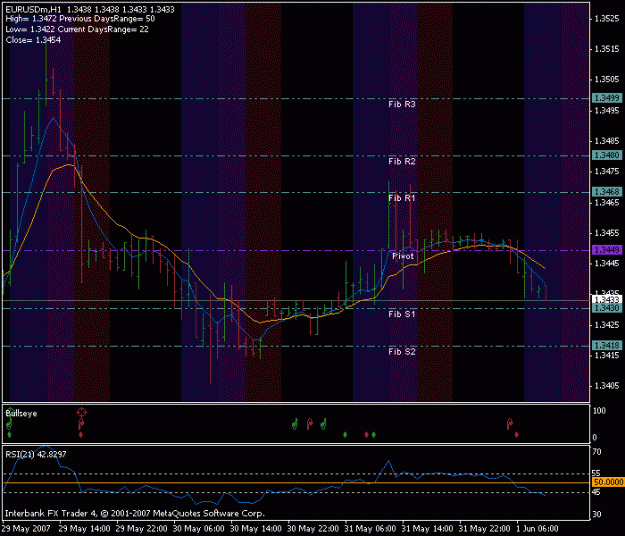Select the Fib R2 level label
The width and height of the screenshot is (625, 536).
[x=402, y=161]
